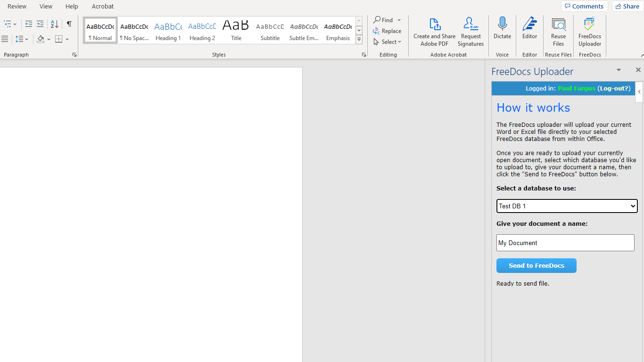Close the FreeDocs Uploader pane
644x362 pixels.
[x=638, y=70]
